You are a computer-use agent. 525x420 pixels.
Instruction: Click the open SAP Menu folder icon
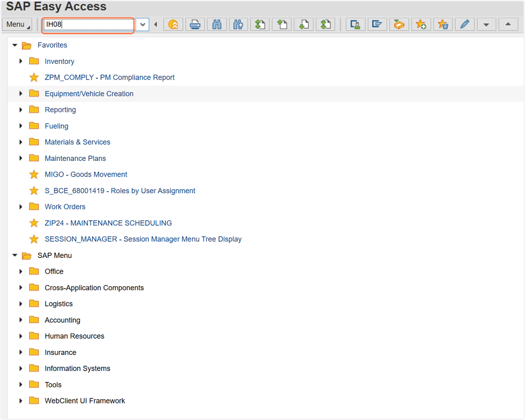(27, 256)
